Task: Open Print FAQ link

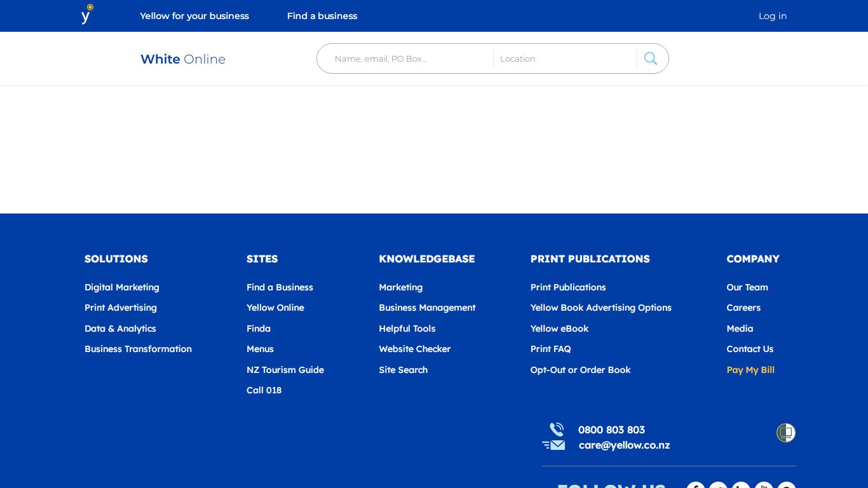Action: (551, 349)
